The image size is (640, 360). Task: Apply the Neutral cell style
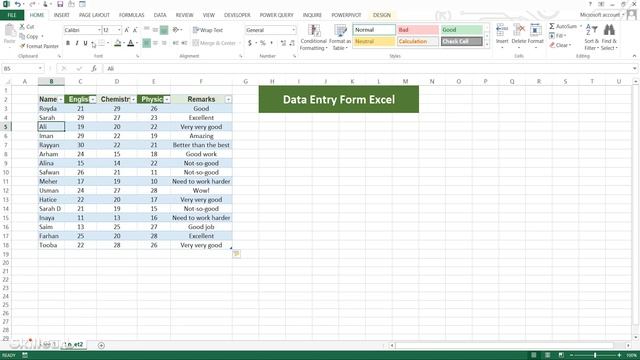373,41
